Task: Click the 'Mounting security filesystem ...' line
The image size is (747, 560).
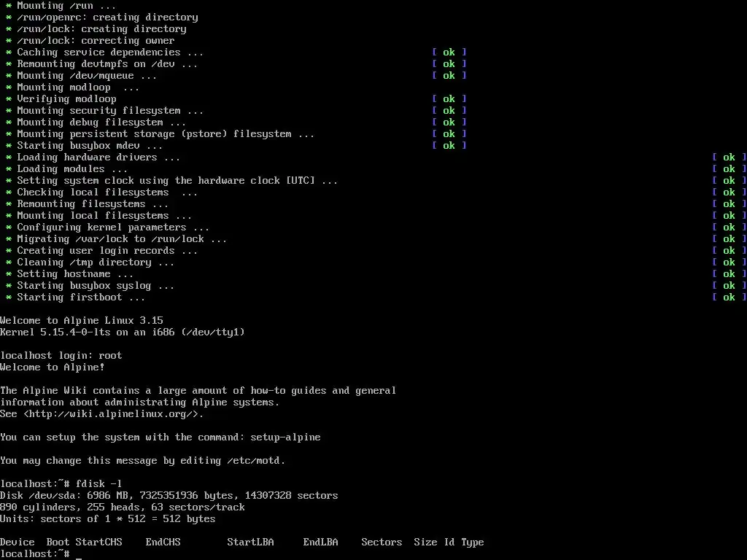Action: pos(105,111)
